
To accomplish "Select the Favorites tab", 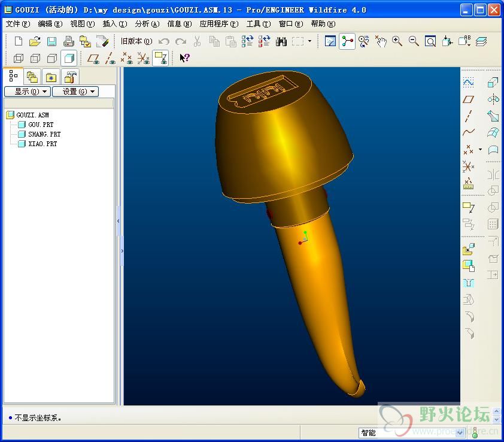I will (51, 77).
